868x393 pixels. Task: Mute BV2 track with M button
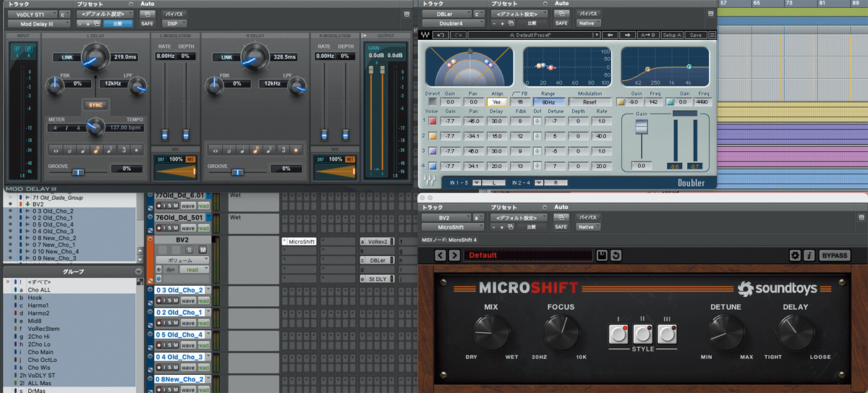click(203, 250)
